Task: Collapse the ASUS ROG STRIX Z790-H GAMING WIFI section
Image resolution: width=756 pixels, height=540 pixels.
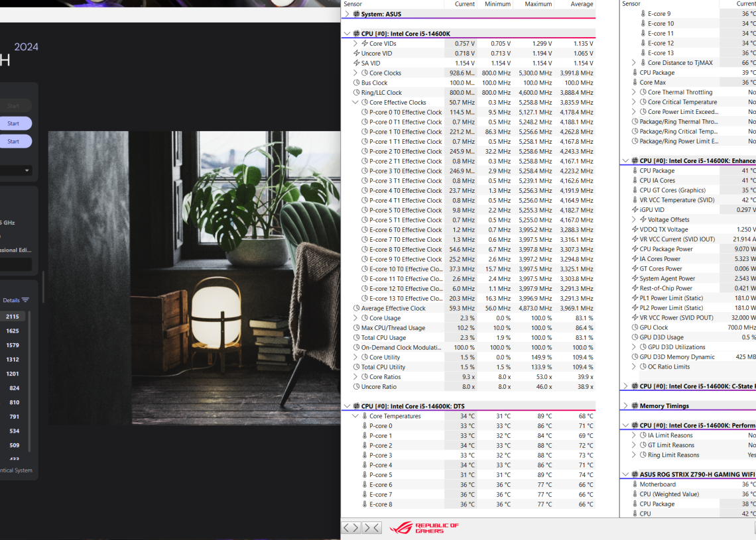Action: pos(625,474)
